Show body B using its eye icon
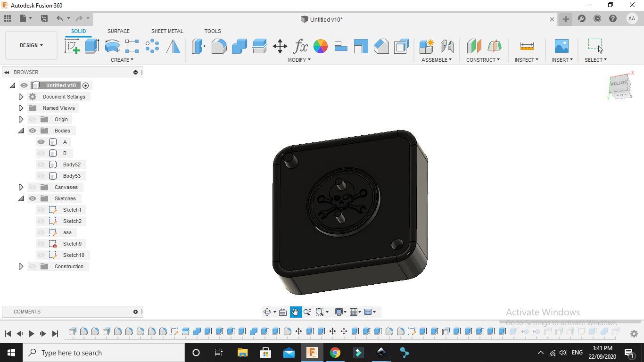This screenshot has height=362, width=644. click(41, 153)
